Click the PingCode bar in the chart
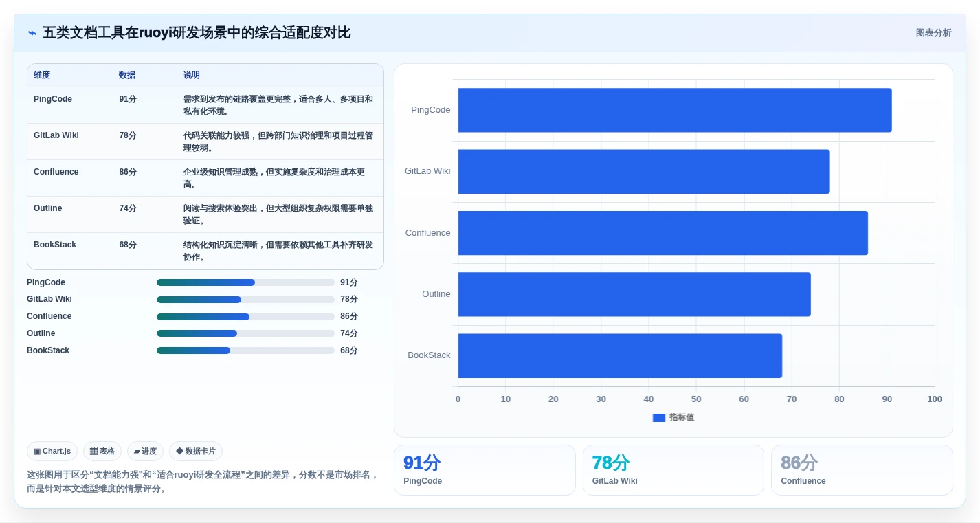The height and width of the screenshot is (523, 980). click(675, 110)
